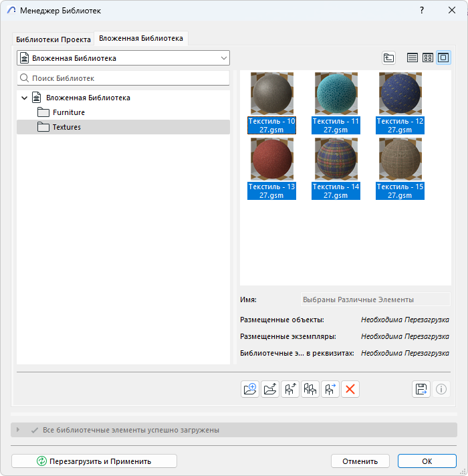Click the Furniture folder icon

coord(43,112)
